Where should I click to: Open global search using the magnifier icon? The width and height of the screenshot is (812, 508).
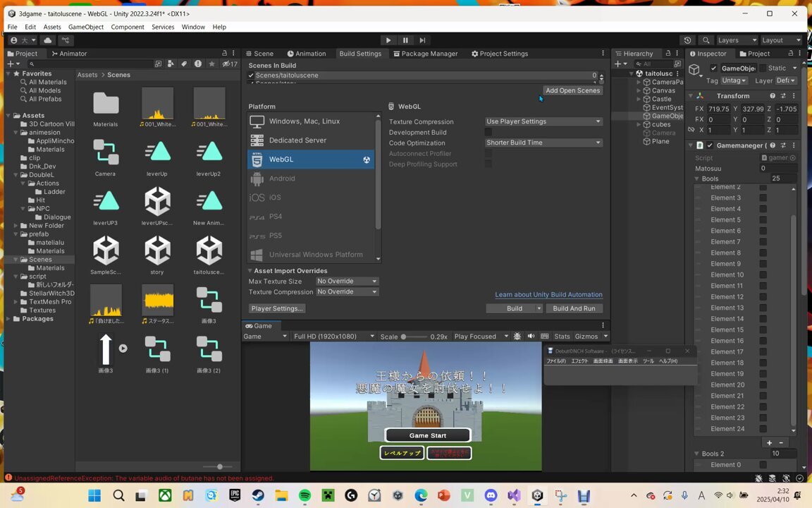tap(706, 40)
